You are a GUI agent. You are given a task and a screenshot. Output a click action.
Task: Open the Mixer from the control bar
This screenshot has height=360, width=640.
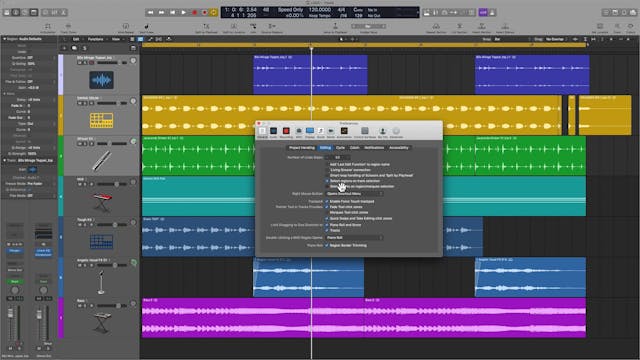[x=55, y=13]
